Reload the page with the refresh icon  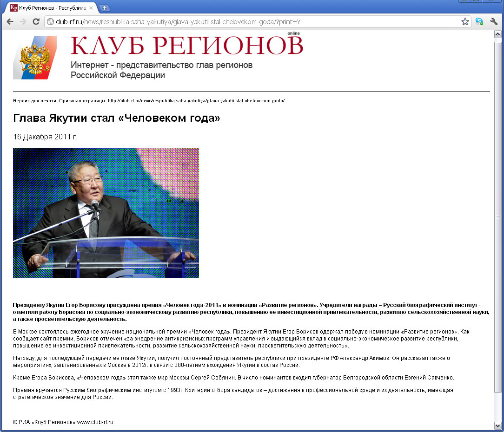point(36,21)
